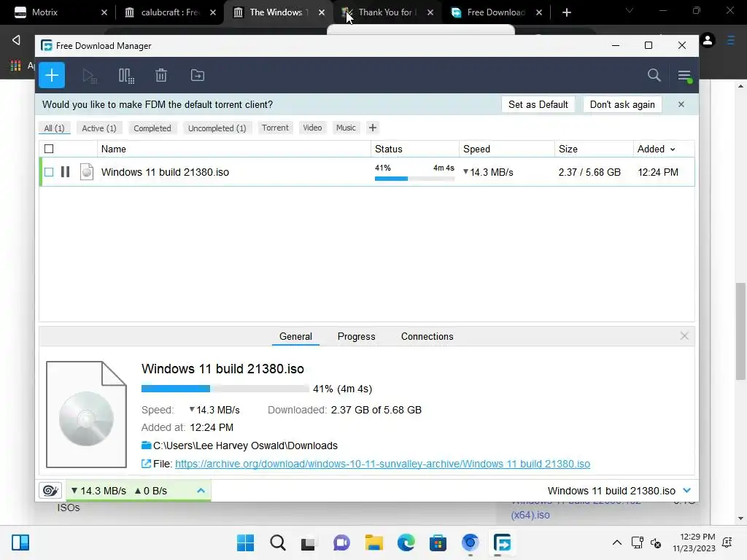Switch to Thank You for browser tab
The height and width of the screenshot is (560, 747).
(x=387, y=12)
